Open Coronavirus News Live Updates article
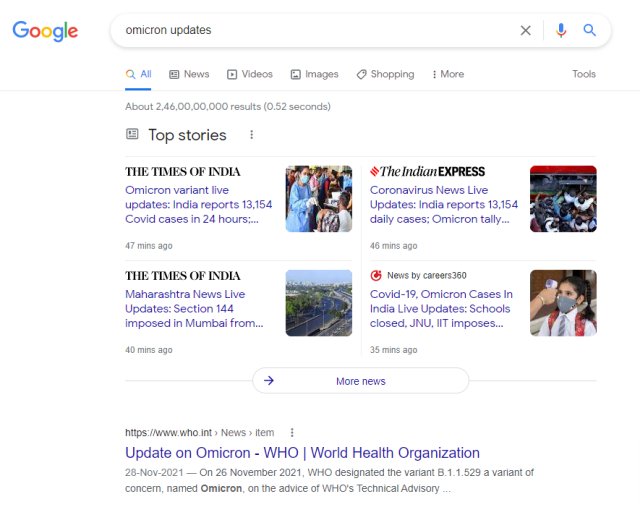The width and height of the screenshot is (640, 515). (444, 204)
